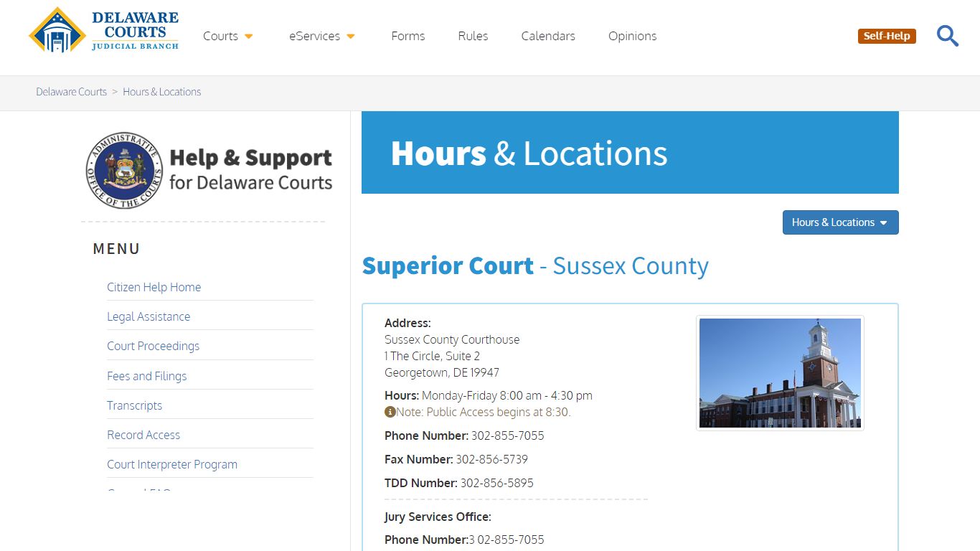Click the Self-Help button
The image size is (980, 551).
coord(887,36)
